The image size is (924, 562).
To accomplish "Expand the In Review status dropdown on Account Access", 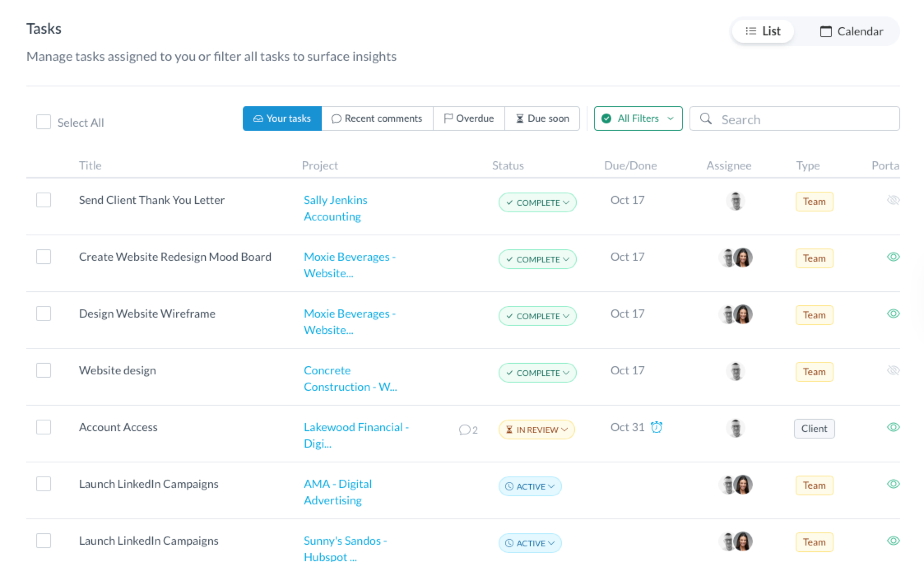I will click(x=536, y=430).
